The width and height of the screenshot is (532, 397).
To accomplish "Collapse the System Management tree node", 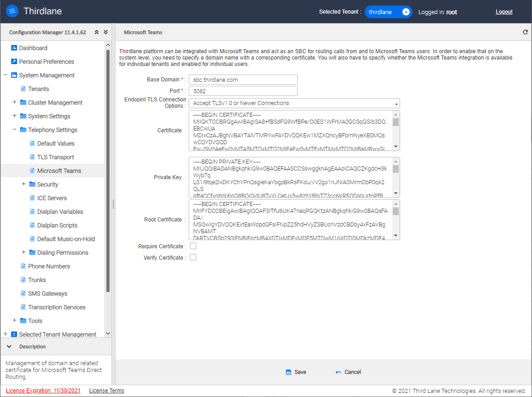I will 5,75.
